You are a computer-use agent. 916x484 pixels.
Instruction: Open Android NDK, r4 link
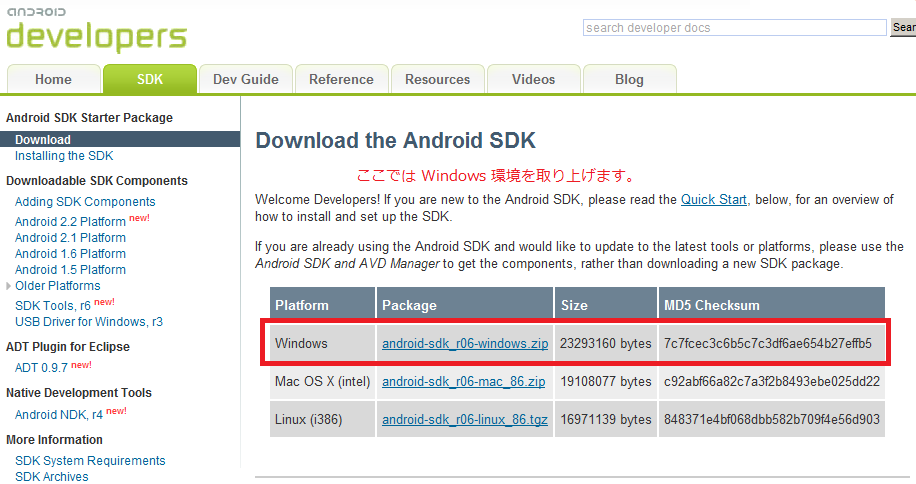click(58, 415)
